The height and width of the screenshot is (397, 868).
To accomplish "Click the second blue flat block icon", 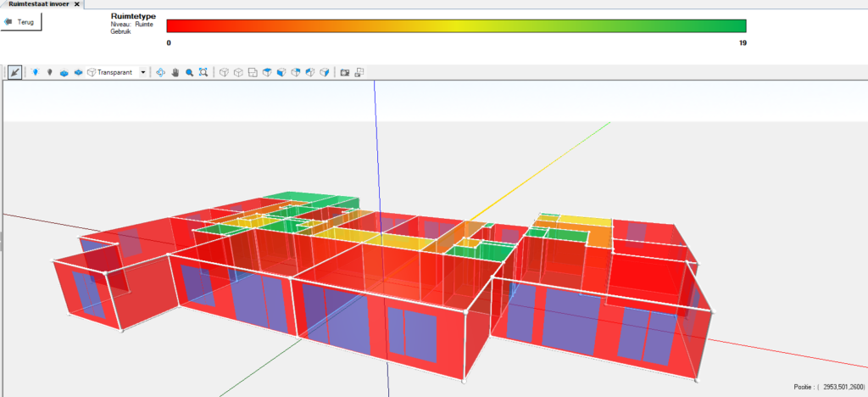I will click(78, 73).
